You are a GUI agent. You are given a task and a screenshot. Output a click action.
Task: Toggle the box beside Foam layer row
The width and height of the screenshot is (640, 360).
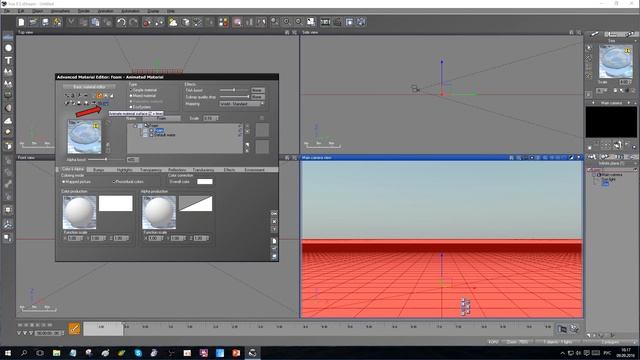coord(151,130)
